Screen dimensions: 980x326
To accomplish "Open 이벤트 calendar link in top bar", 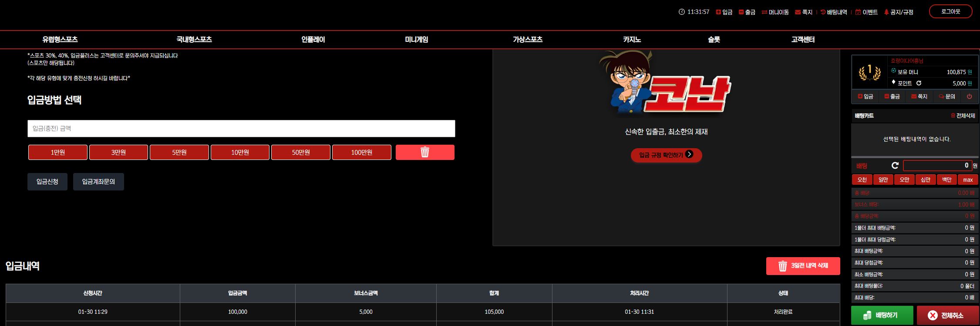I will pos(866,12).
